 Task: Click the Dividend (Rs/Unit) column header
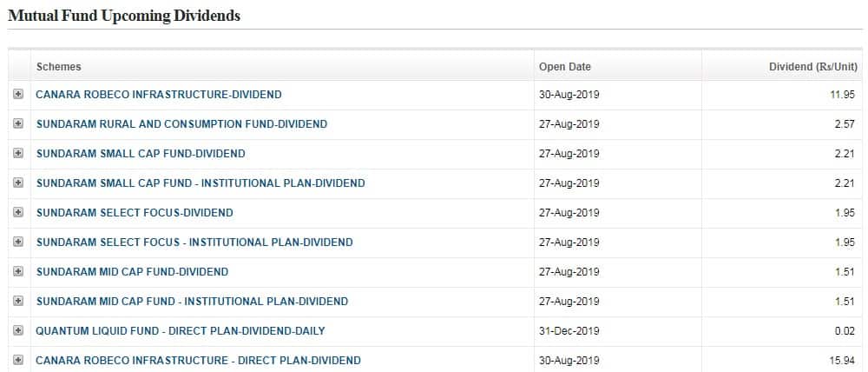[x=813, y=67]
